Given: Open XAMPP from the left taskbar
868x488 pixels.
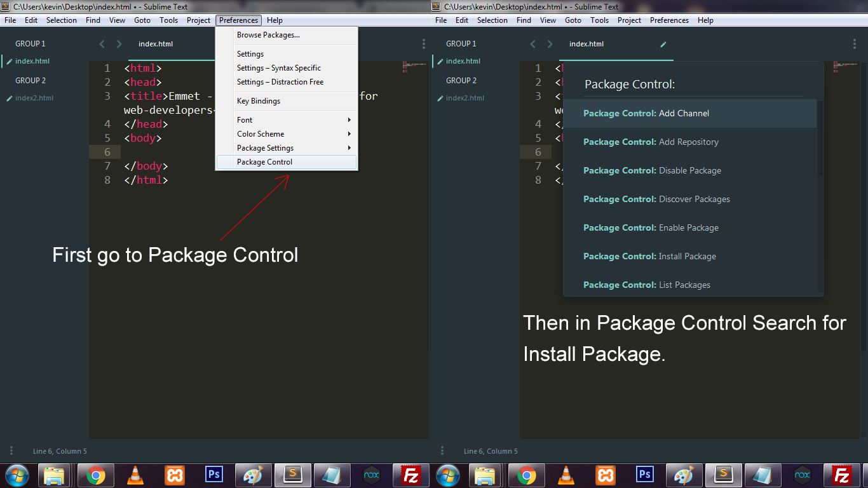Looking at the screenshot, I should pyautogui.click(x=175, y=475).
